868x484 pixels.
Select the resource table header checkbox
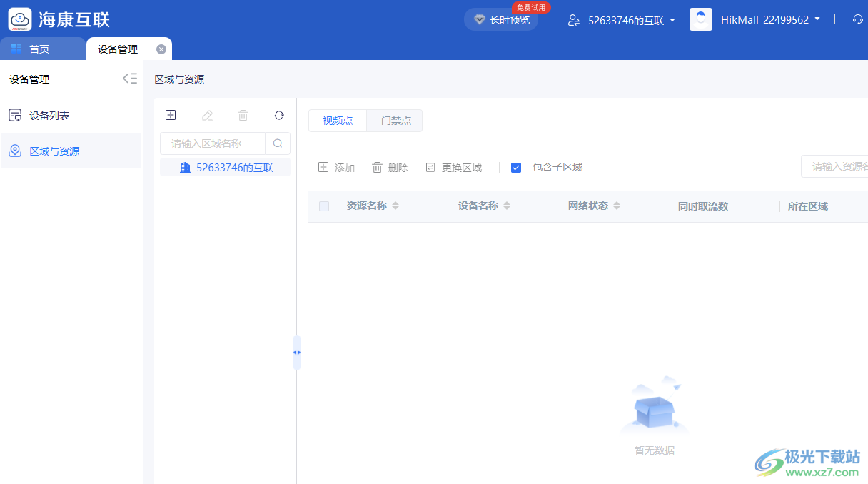tap(323, 206)
